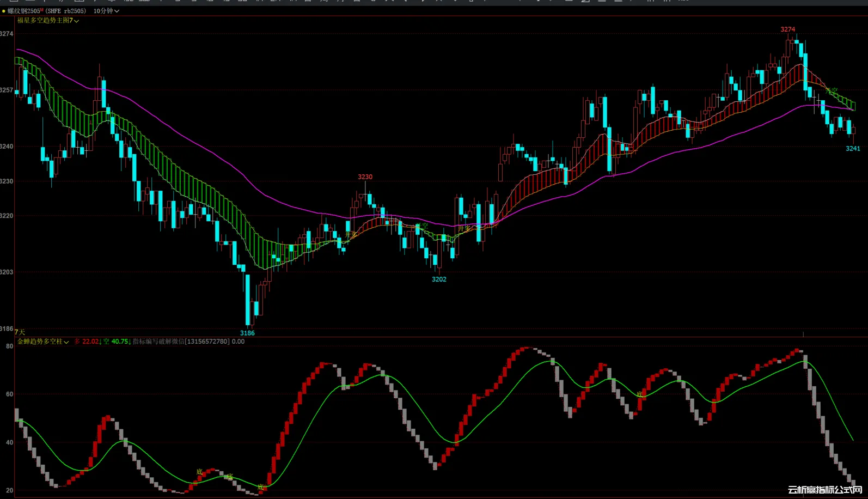Click the latest price label 3241
Image resolution: width=868 pixels, height=499 pixels.
pyautogui.click(x=853, y=149)
